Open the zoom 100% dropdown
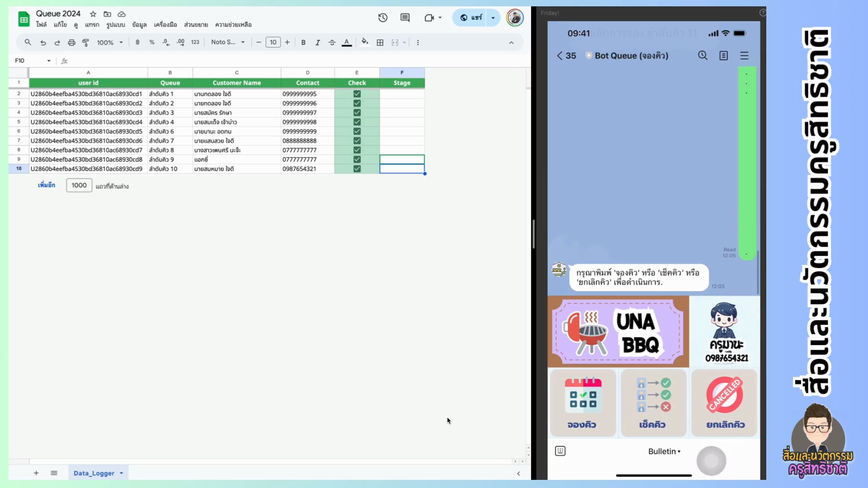The width and height of the screenshot is (868, 488). [x=110, y=42]
